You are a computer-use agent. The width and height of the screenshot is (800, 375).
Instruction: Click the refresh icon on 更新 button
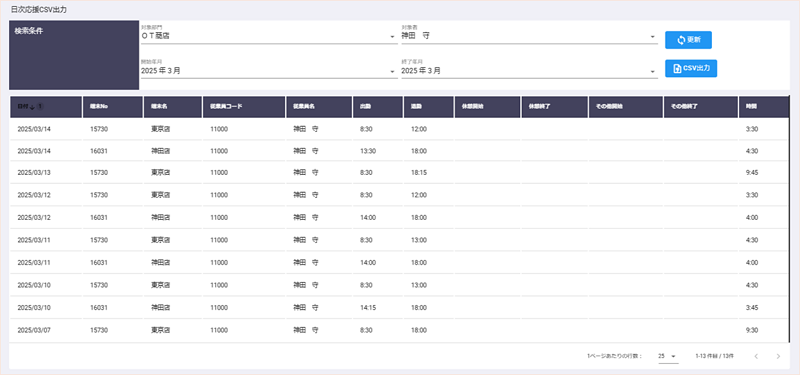click(x=681, y=40)
